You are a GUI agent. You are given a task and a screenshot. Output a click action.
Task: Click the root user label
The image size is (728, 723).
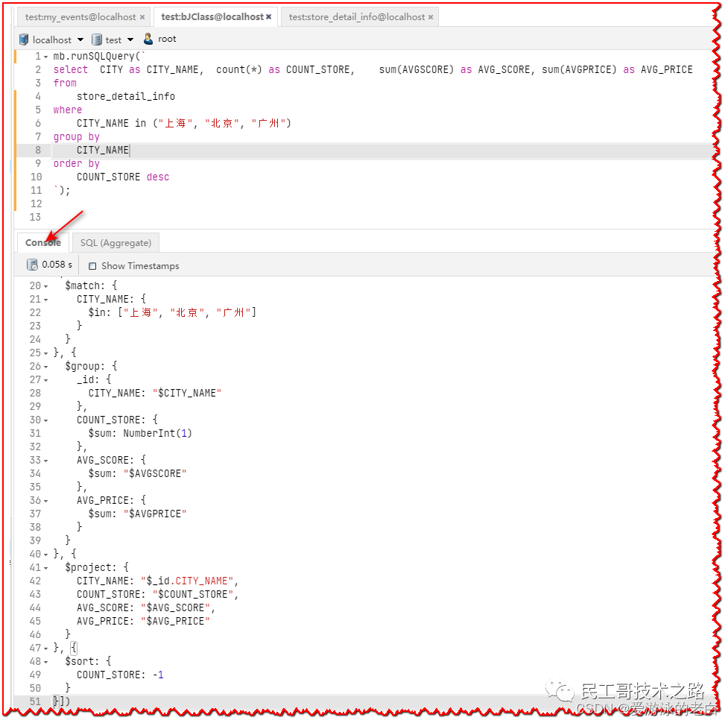click(167, 39)
